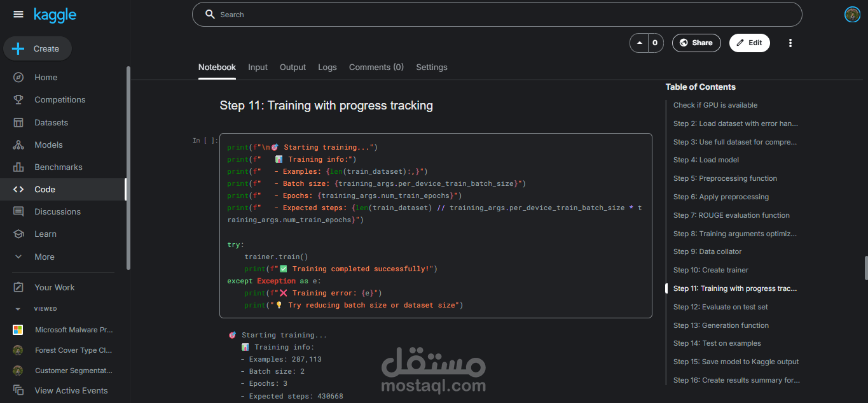The image size is (868, 403).
Task: Click the Code brackets icon
Action: point(18,189)
